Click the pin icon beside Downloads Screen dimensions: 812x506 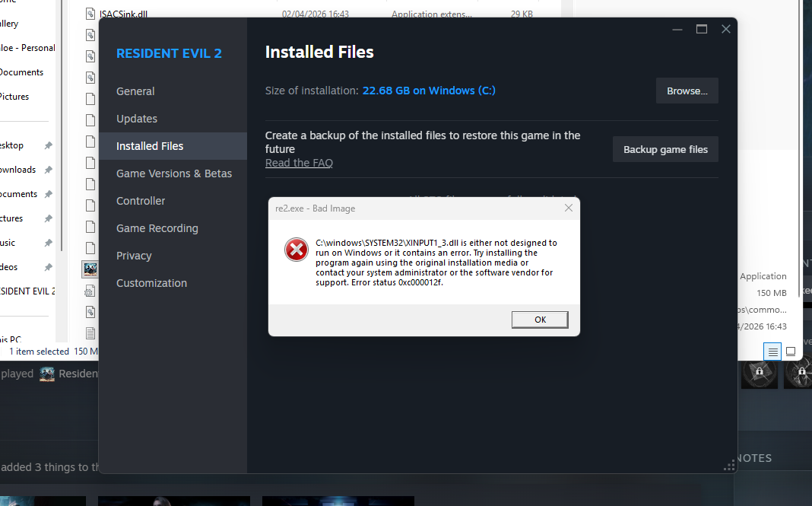[x=48, y=170]
